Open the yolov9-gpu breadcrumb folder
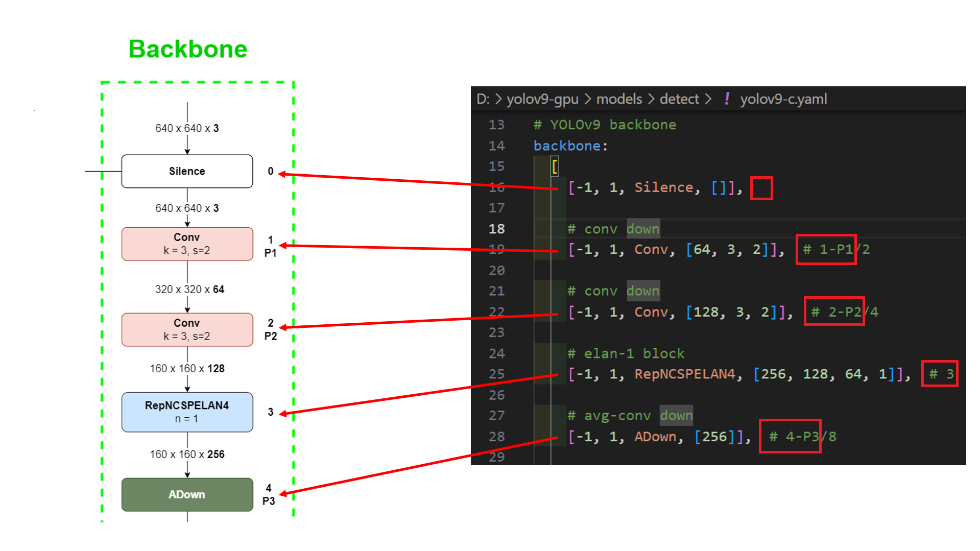 542,99
